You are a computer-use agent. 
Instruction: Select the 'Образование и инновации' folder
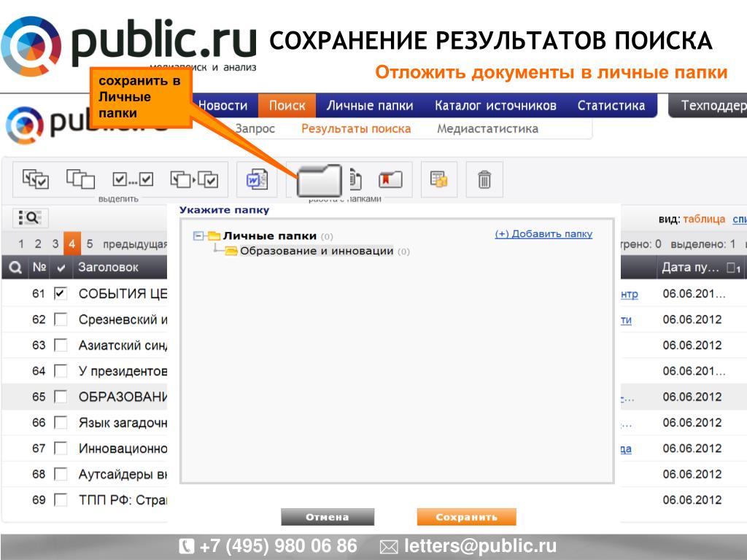click(317, 251)
